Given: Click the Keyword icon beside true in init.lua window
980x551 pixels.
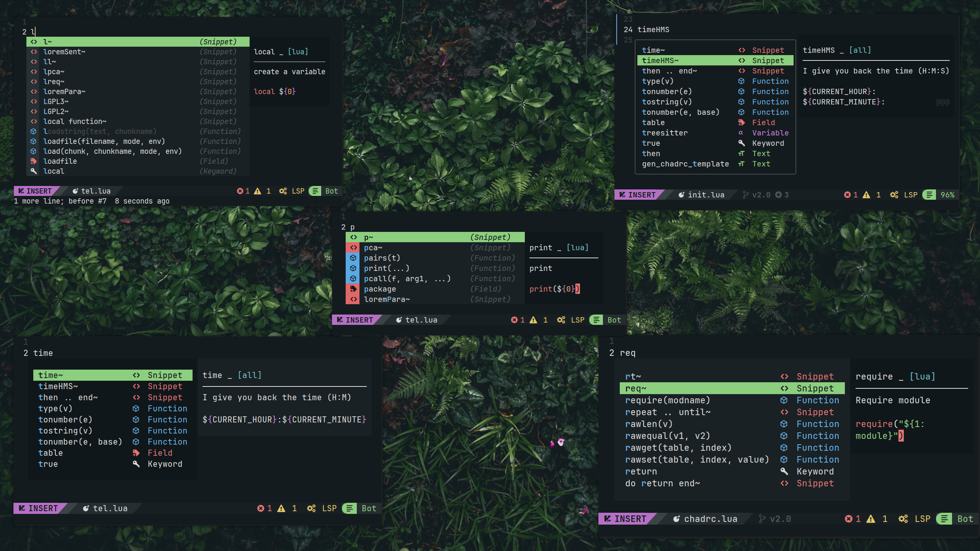Looking at the screenshot, I should 742,143.
